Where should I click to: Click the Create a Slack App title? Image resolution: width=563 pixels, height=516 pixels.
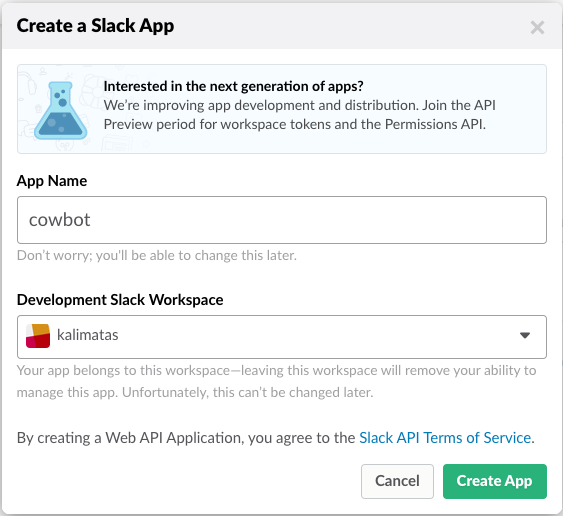95,26
